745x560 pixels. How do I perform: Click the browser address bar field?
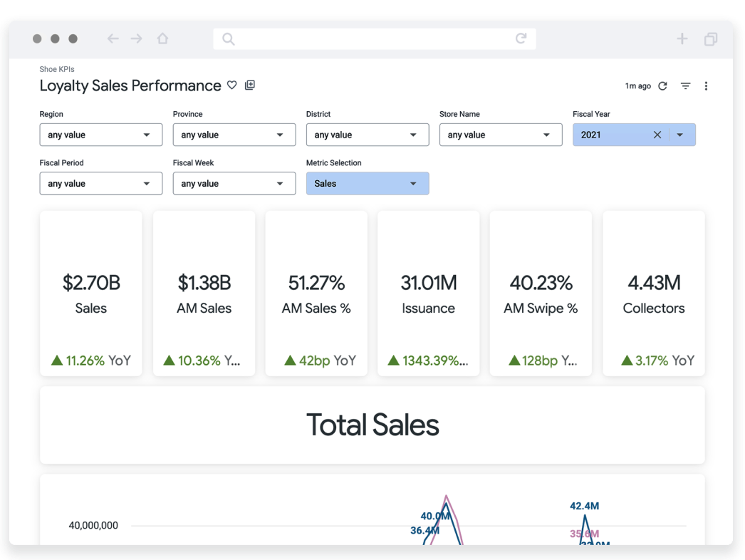click(x=375, y=38)
